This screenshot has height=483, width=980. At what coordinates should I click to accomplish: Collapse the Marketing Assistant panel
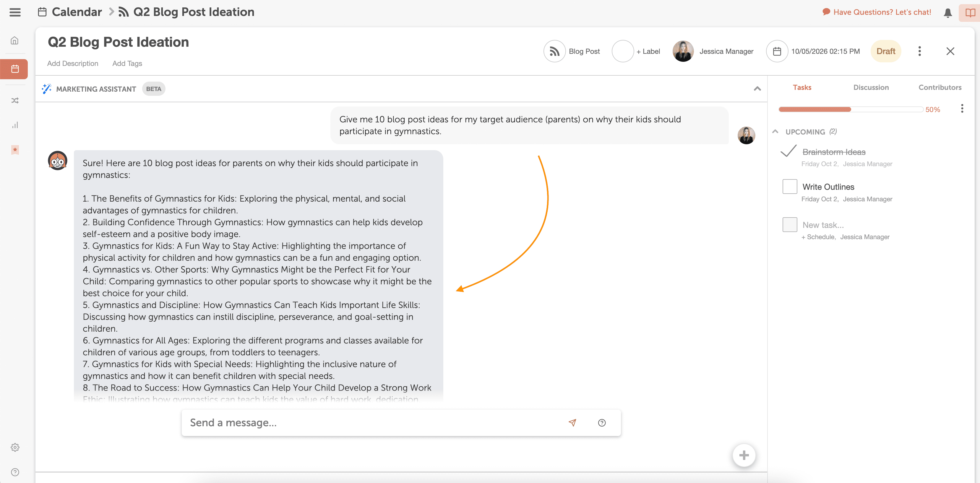click(x=757, y=89)
